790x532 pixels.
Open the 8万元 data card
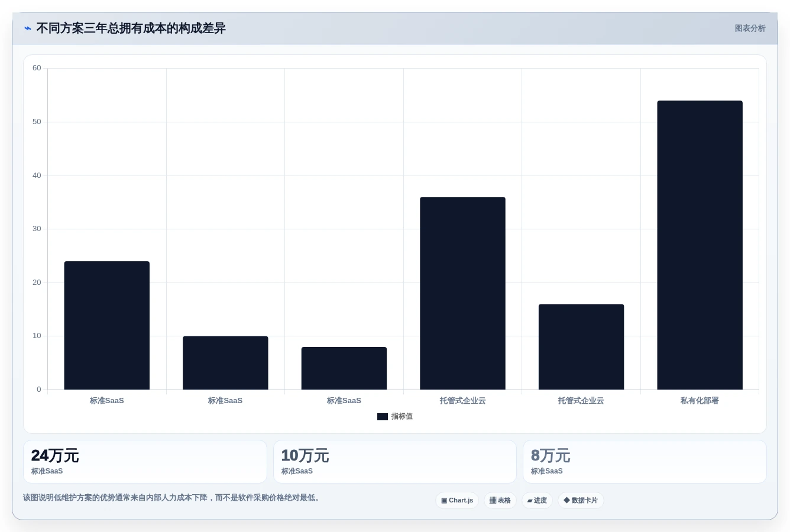click(645, 462)
